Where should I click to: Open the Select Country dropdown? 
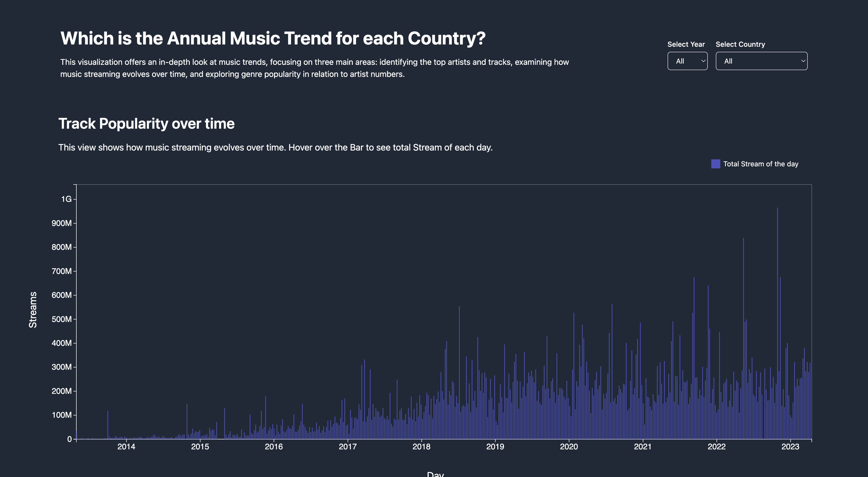[762, 61]
